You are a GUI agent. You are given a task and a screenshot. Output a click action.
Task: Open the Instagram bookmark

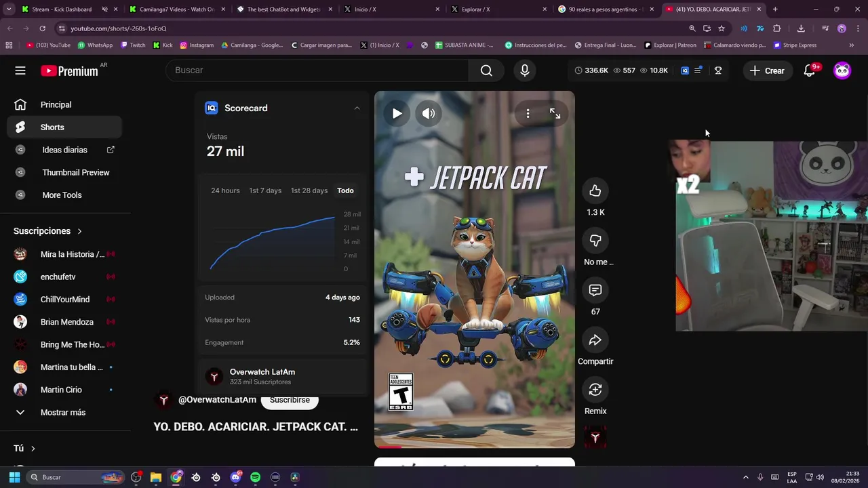click(197, 45)
